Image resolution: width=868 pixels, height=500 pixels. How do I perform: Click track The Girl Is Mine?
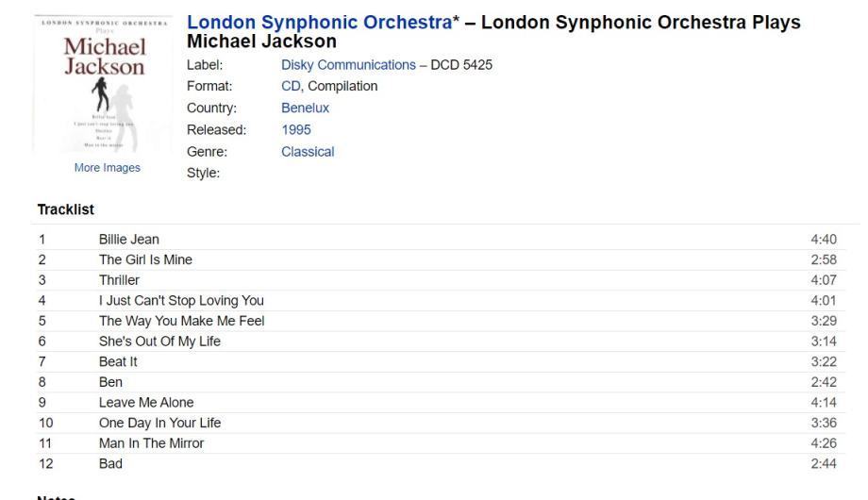(x=145, y=259)
